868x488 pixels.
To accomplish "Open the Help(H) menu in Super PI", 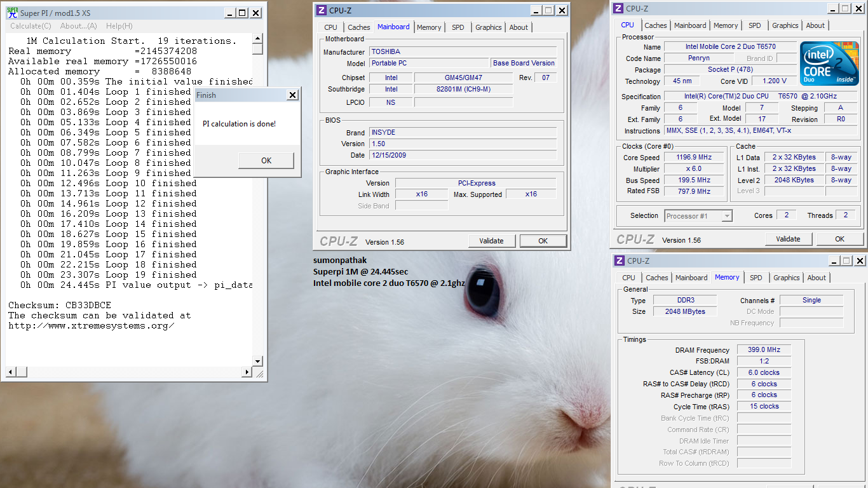I will [119, 26].
